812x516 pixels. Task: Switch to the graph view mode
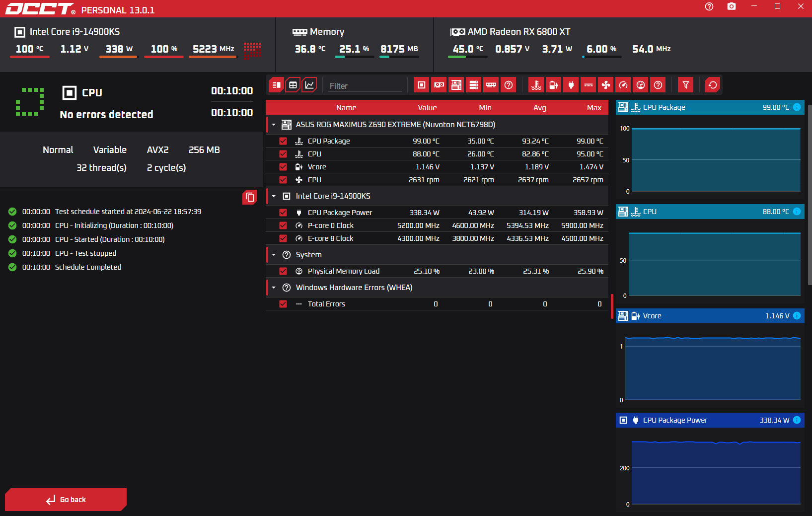click(x=309, y=85)
